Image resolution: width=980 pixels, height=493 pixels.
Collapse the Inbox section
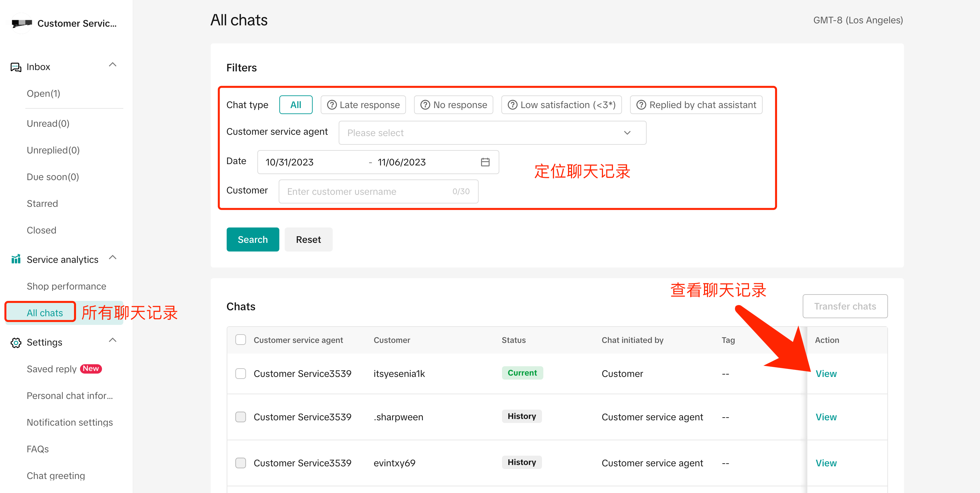113,65
